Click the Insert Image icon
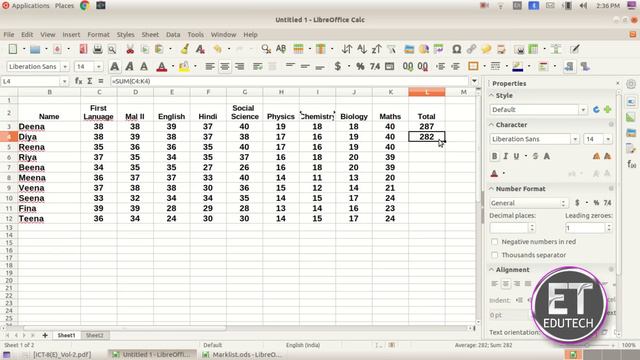Image resolution: width=640 pixels, height=360 pixels. pos(409,49)
